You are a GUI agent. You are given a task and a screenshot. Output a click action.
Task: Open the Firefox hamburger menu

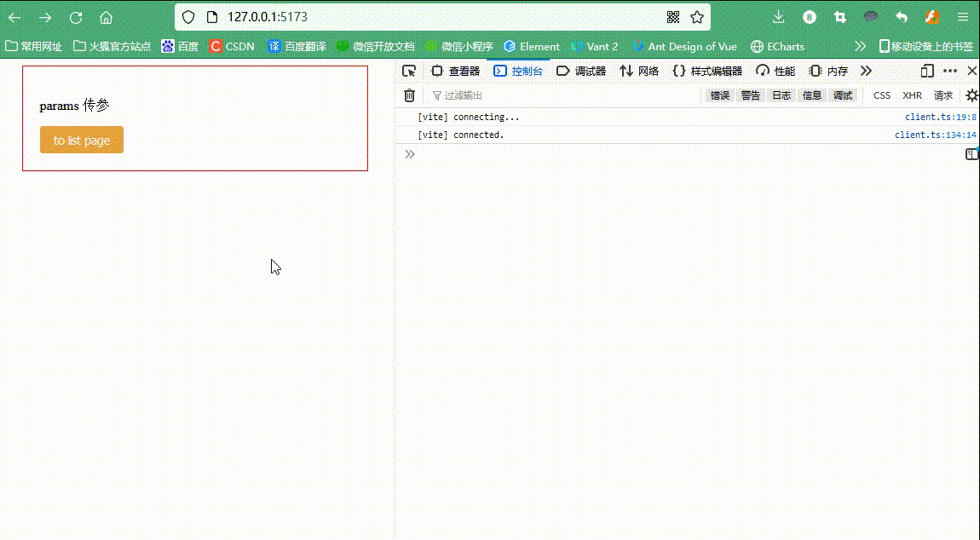coord(963,16)
